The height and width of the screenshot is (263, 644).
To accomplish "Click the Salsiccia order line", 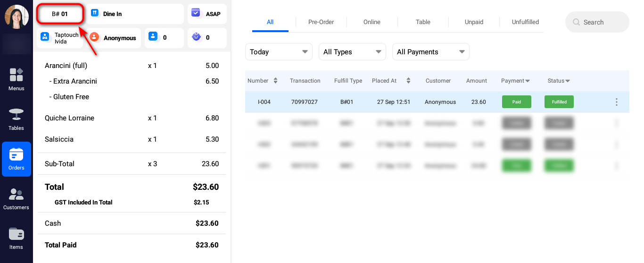I will coord(132,139).
